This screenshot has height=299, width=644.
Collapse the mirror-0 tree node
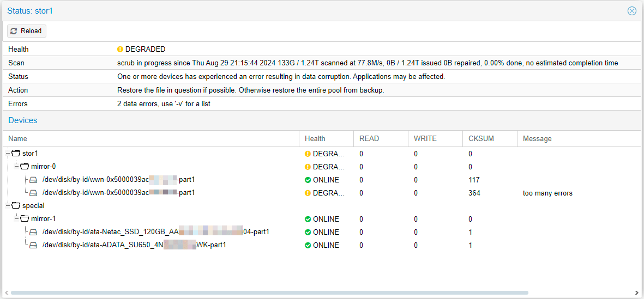[x=17, y=167]
